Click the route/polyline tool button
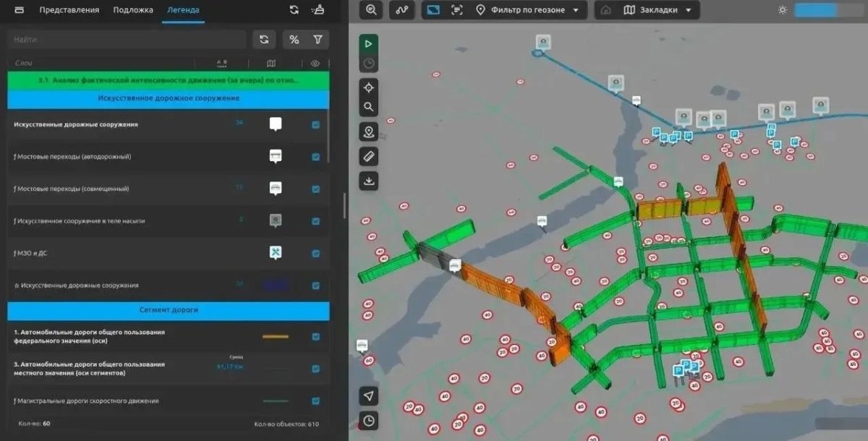This screenshot has width=868, height=441. (401, 10)
